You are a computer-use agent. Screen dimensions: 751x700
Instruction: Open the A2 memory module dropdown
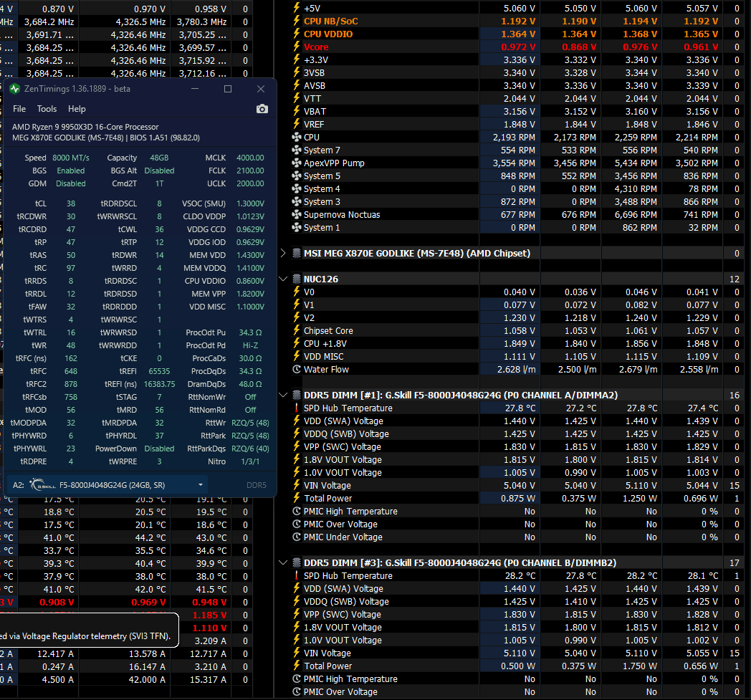coord(107,485)
